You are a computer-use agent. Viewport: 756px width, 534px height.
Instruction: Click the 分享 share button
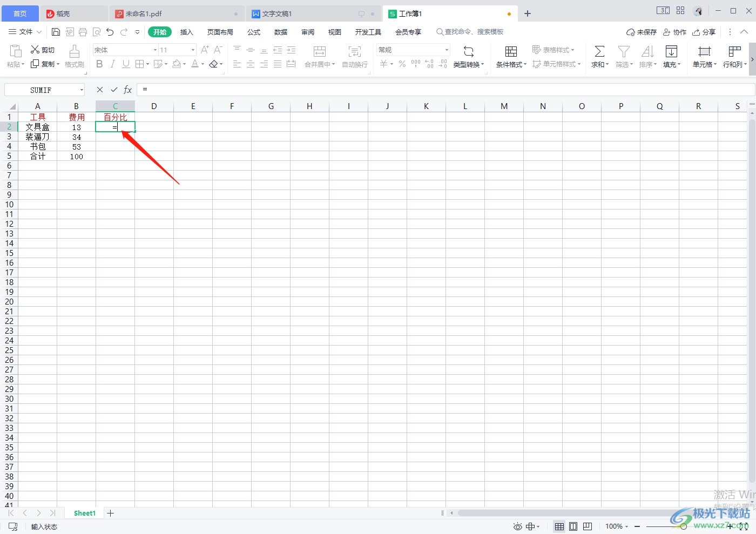tap(704, 32)
